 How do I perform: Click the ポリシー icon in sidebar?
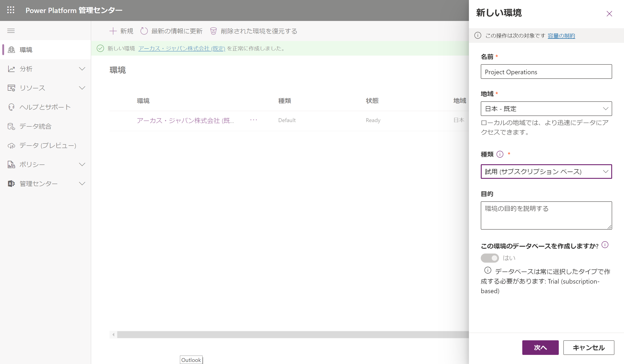pos(11,164)
